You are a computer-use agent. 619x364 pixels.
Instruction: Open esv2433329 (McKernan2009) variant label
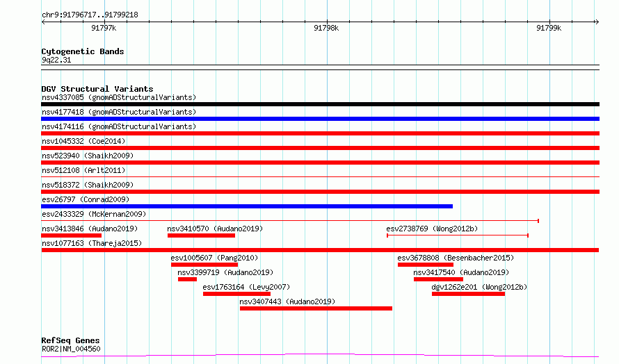point(94,214)
